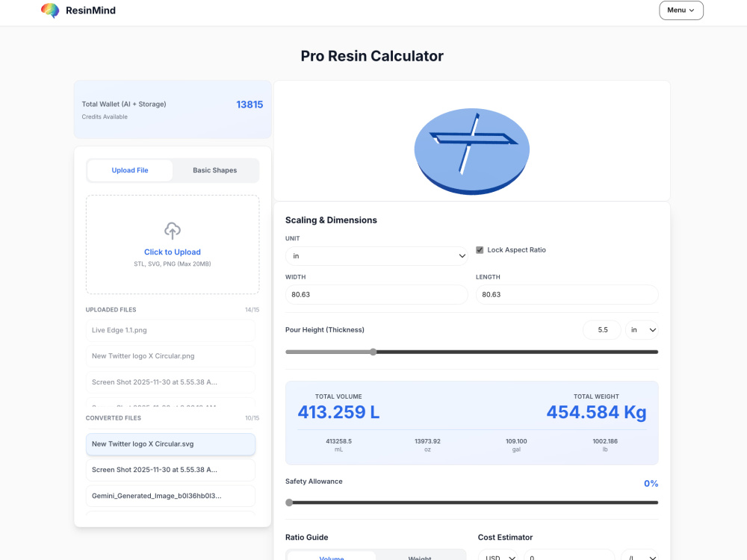Open the Menu dropdown button
747x560 pixels.
681,10
